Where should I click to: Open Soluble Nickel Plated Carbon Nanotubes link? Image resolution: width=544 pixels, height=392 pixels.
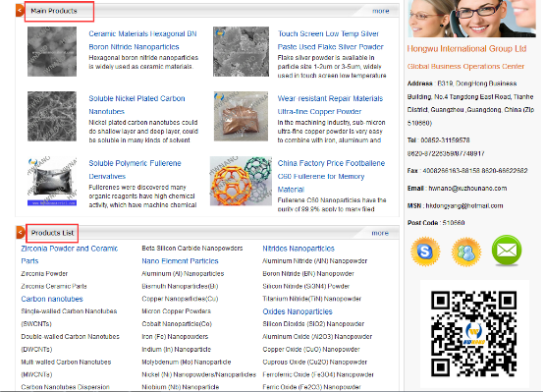136,105
